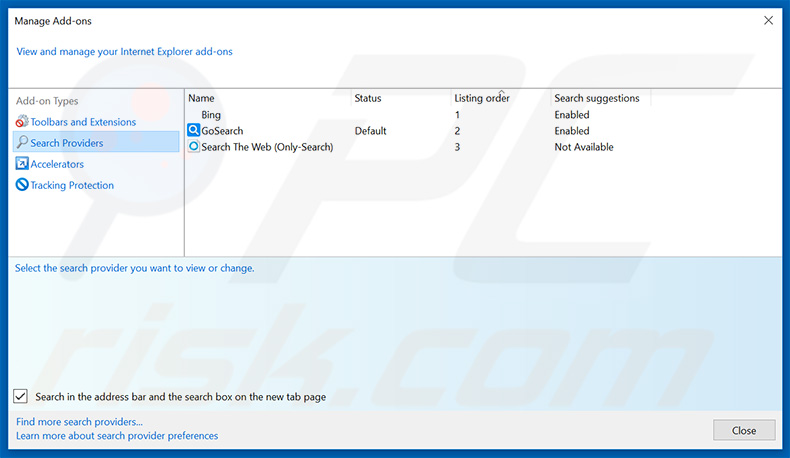The width and height of the screenshot is (790, 458).
Task: Click the Toolbars and Extensions icon
Action: [22, 121]
